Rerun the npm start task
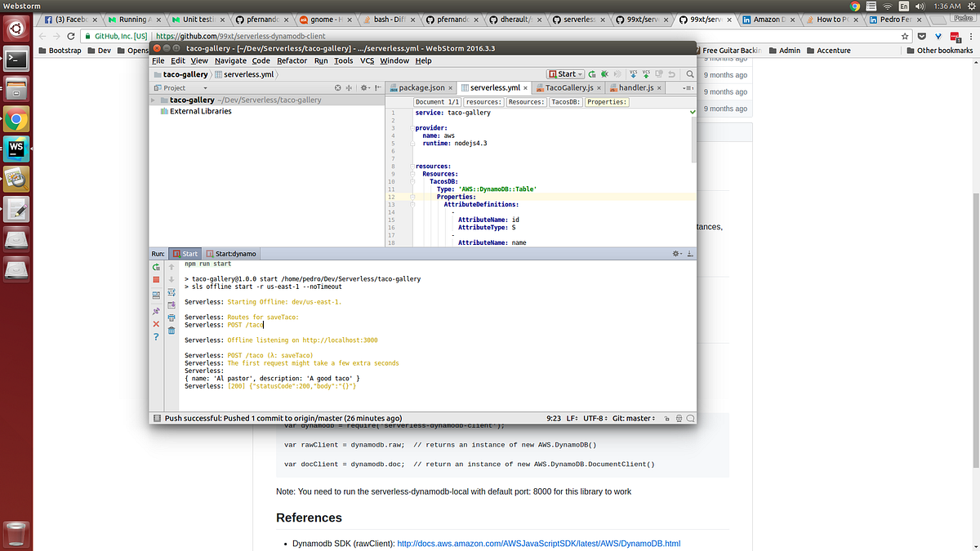The width and height of the screenshot is (980, 551). (155, 268)
